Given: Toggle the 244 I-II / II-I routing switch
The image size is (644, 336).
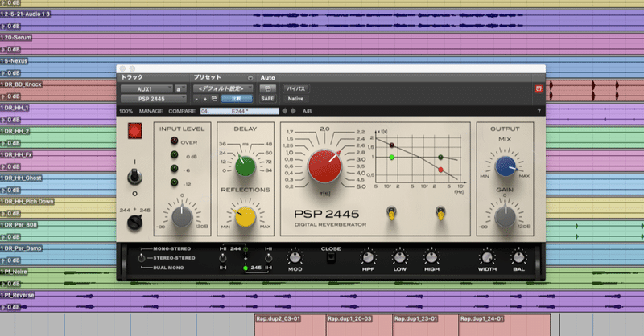Looking at the screenshot, I should [x=223, y=258].
